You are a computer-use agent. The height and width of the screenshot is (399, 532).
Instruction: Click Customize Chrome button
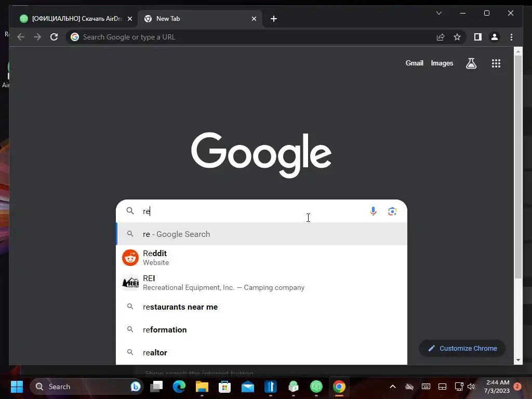[x=462, y=348]
